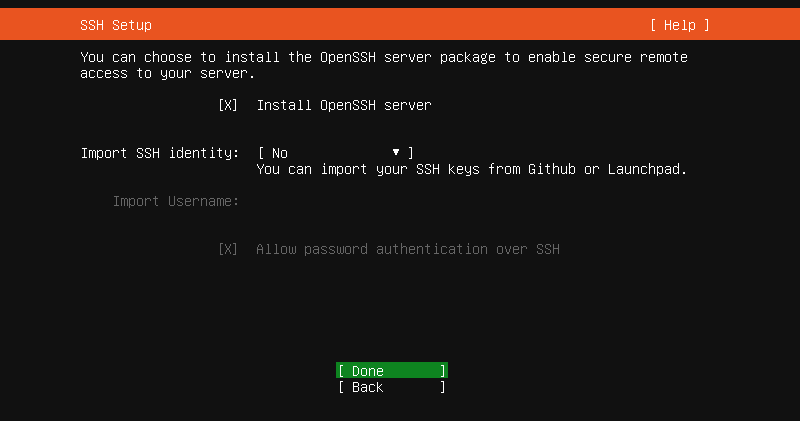800x421 pixels.
Task: Click the closing bracket of the Done button
Action: point(443,370)
